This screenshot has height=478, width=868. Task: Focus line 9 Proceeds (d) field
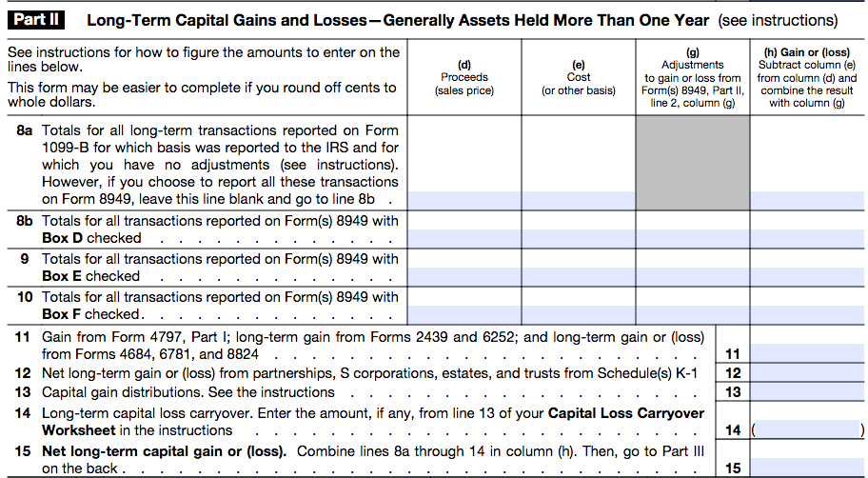coord(464,276)
